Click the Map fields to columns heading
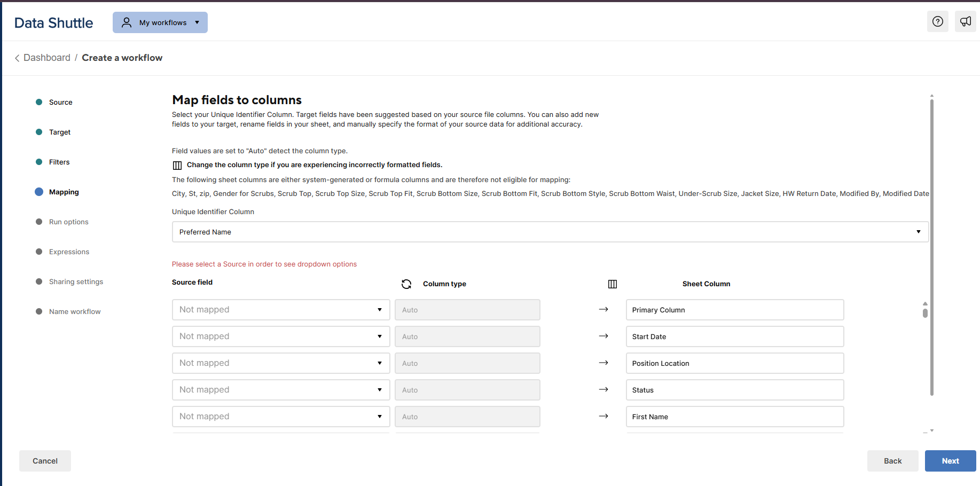 (237, 100)
